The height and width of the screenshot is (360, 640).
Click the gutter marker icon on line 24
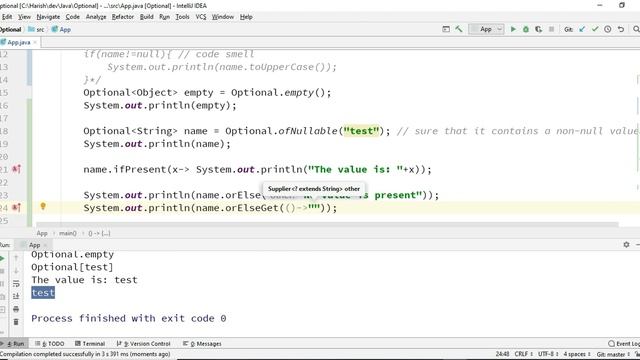click(16, 207)
